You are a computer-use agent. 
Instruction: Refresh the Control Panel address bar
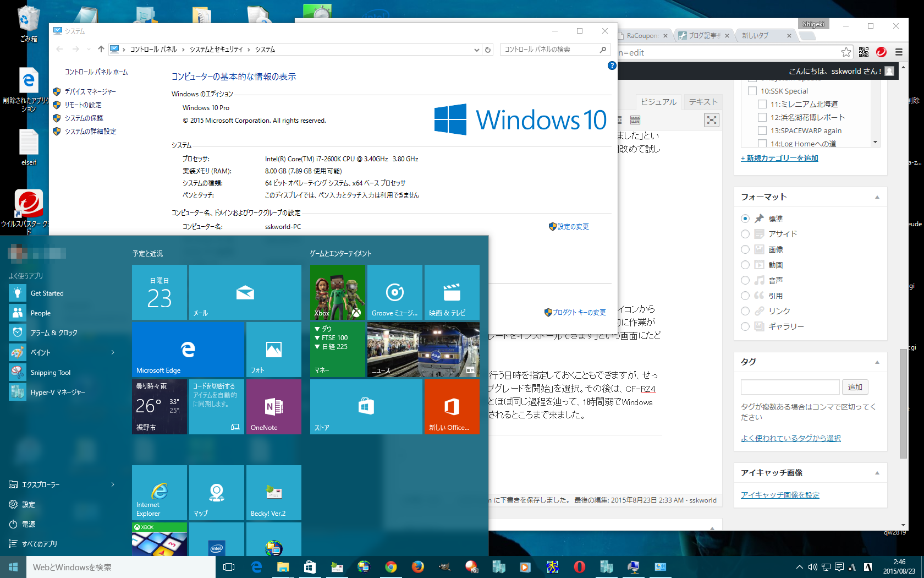point(488,50)
